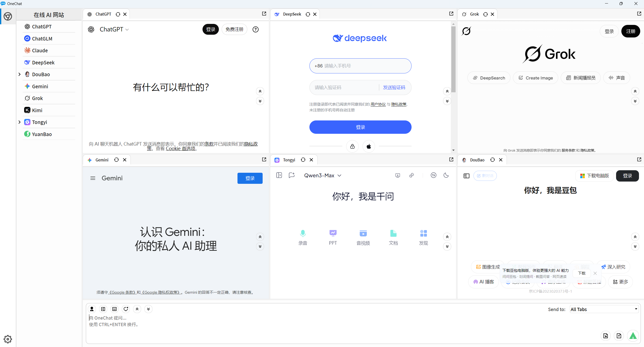The width and height of the screenshot is (644, 347).
Task: Click the green send arrow button
Action: coord(633,336)
